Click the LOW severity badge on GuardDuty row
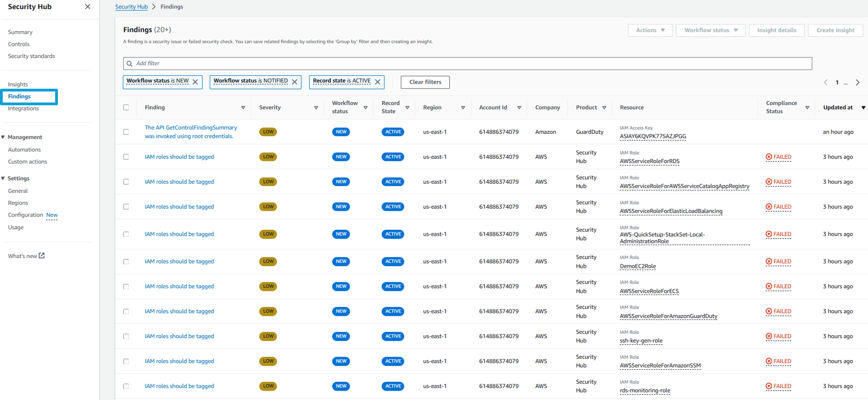The image size is (868, 400). pos(268,132)
